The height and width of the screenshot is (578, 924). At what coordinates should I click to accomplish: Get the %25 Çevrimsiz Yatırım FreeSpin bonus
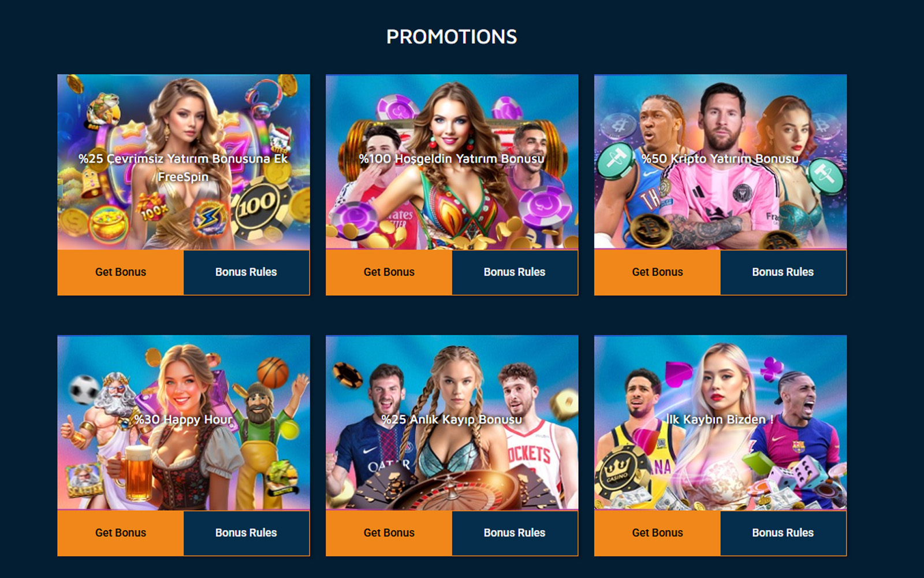click(121, 272)
